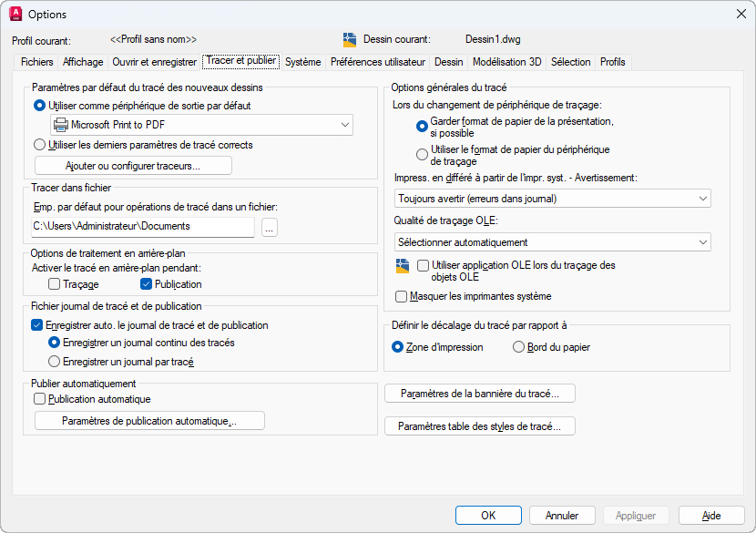Click the OLE drawing icon near Utiliser application OLE
Screen dimensions: 756x533
(x=402, y=266)
